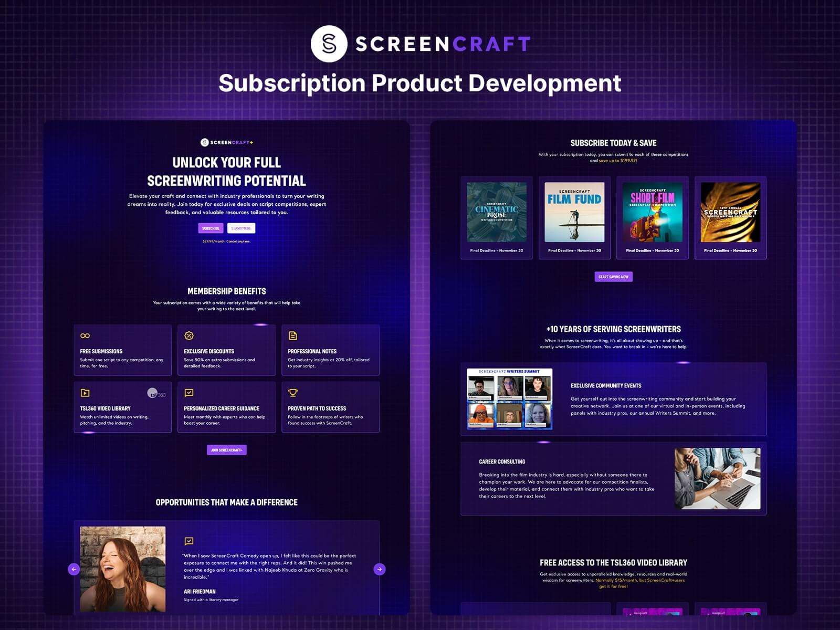Open the Short Film Screenplay competition card
This screenshot has height=630, width=840.
(x=653, y=218)
